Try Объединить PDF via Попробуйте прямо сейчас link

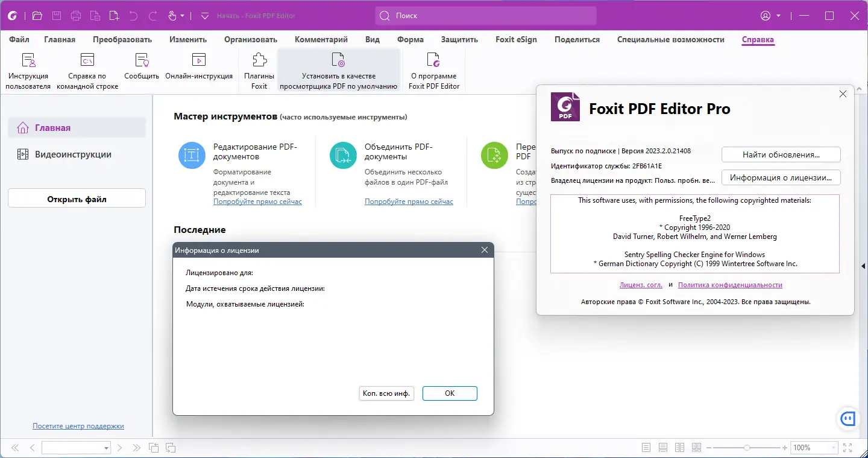tap(409, 202)
